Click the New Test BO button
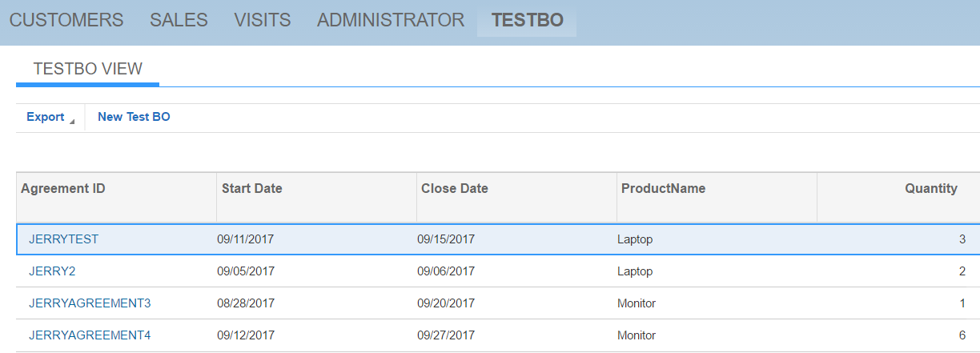The height and width of the screenshot is (353, 980). (x=134, y=117)
